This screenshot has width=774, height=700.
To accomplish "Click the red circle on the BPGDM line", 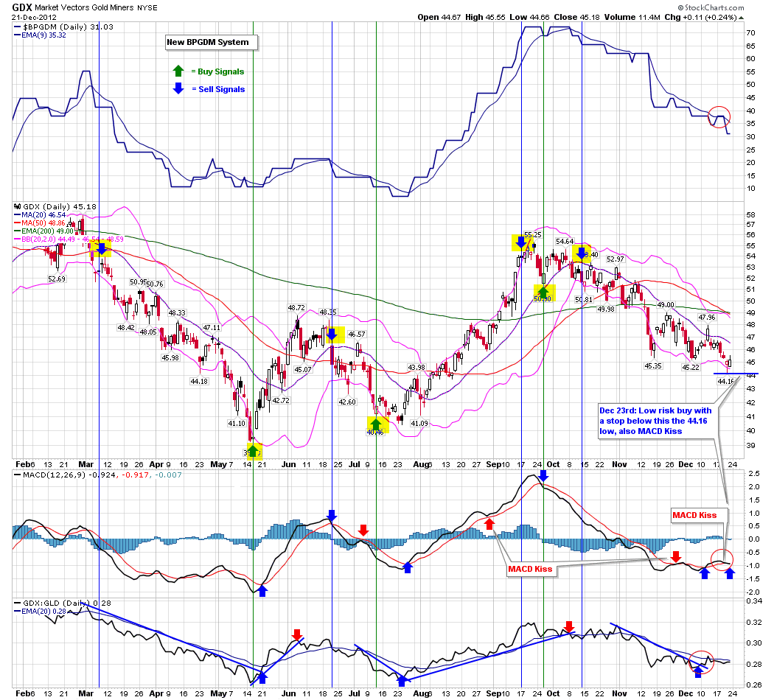I will 719,117.
